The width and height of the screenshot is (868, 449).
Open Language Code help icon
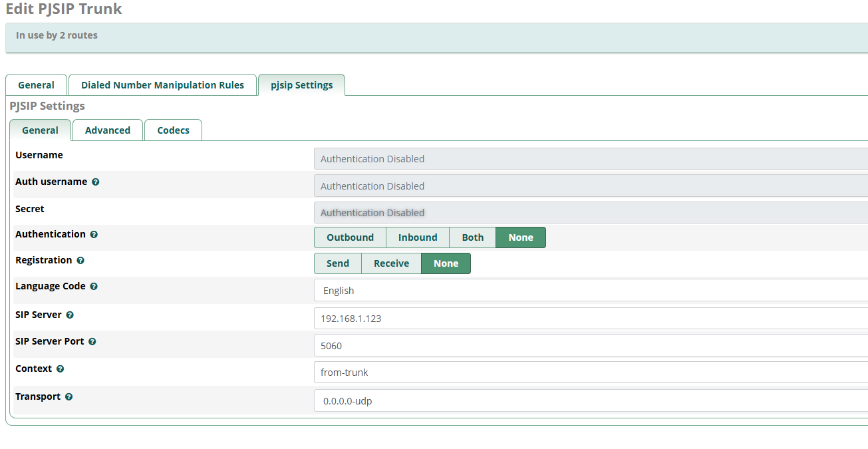pos(94,287)
